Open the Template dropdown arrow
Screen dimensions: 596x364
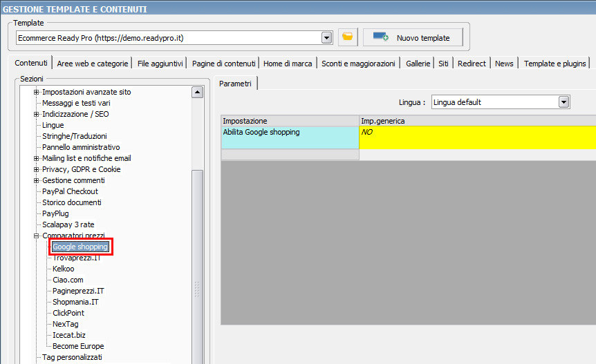pos(326,38)
